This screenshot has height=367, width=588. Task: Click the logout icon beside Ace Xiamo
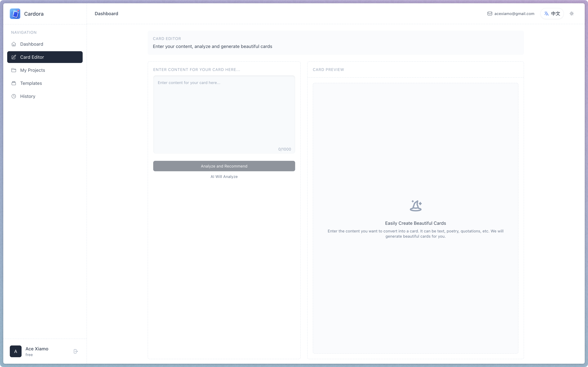pos(76,351)
